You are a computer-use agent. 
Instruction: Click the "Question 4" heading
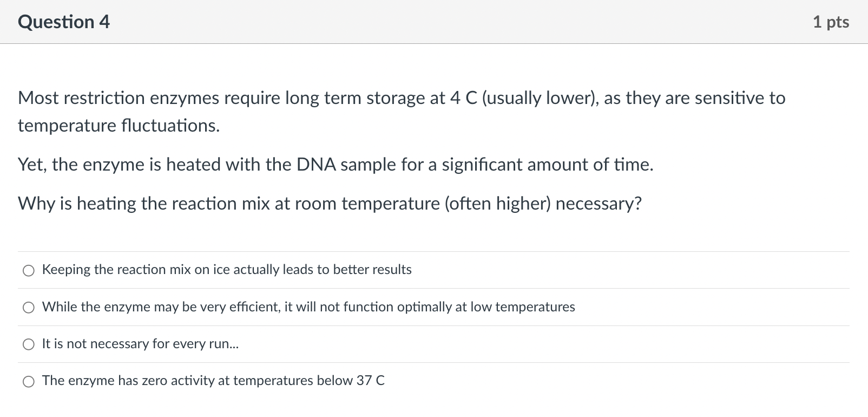(64, 22)
